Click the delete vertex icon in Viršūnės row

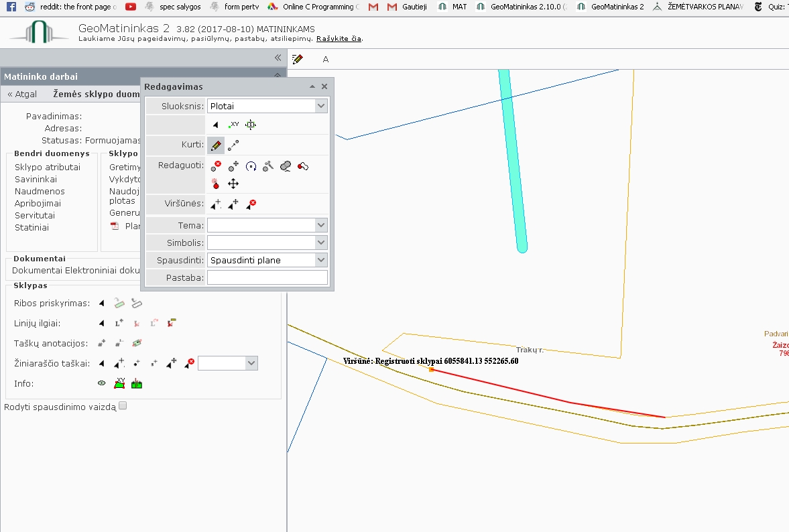(x=251, y=204)
